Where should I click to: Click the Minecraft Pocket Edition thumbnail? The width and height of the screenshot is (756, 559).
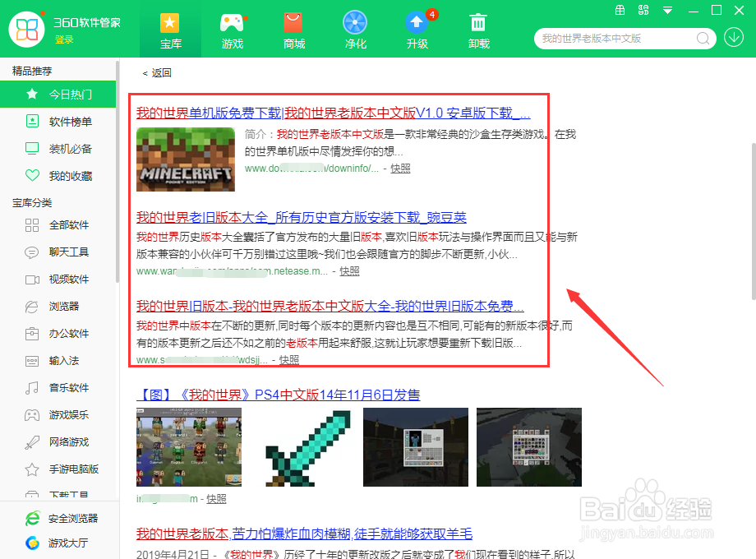(186, 159)
